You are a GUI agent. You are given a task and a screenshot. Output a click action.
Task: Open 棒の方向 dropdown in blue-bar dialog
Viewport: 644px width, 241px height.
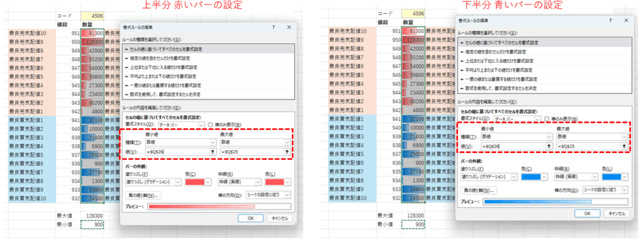[605, 189]
